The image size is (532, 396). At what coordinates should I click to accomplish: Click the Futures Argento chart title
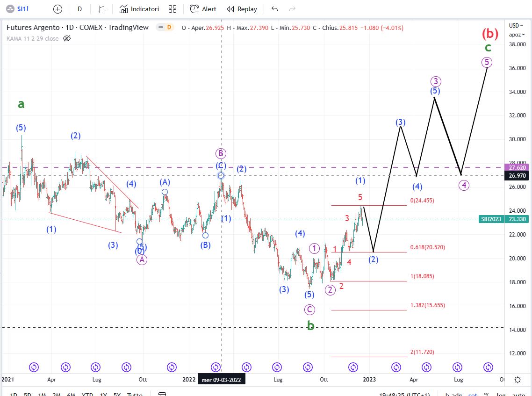77,28
